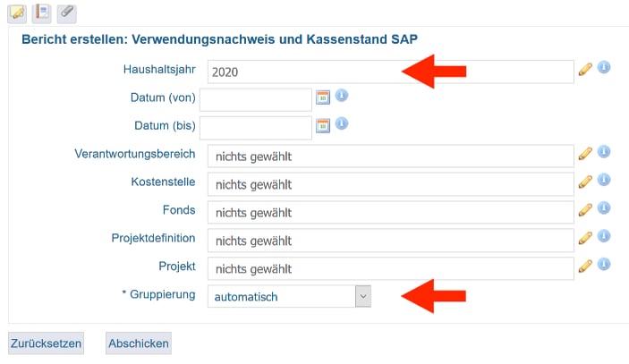Submit form with Abschicken button
This screenshot has width=629, height=364.
[x=138, y=343]
